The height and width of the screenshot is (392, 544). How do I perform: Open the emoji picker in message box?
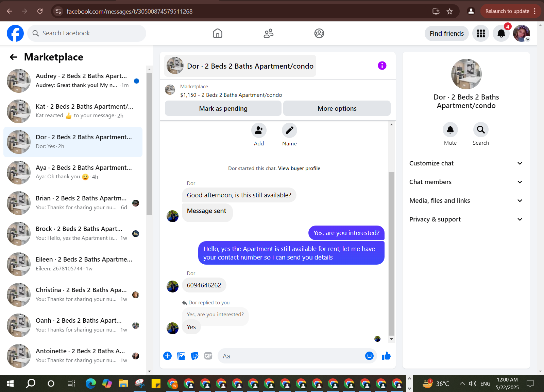click(369, 356)
